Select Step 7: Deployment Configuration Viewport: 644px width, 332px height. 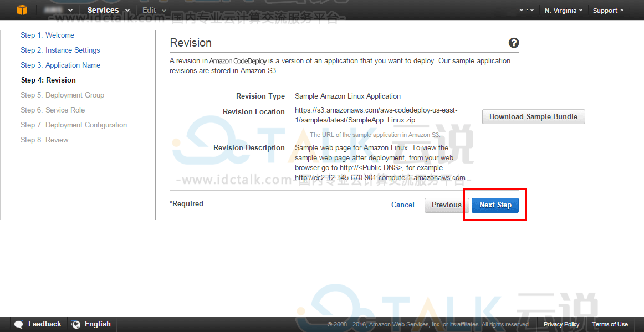(74, 125)
